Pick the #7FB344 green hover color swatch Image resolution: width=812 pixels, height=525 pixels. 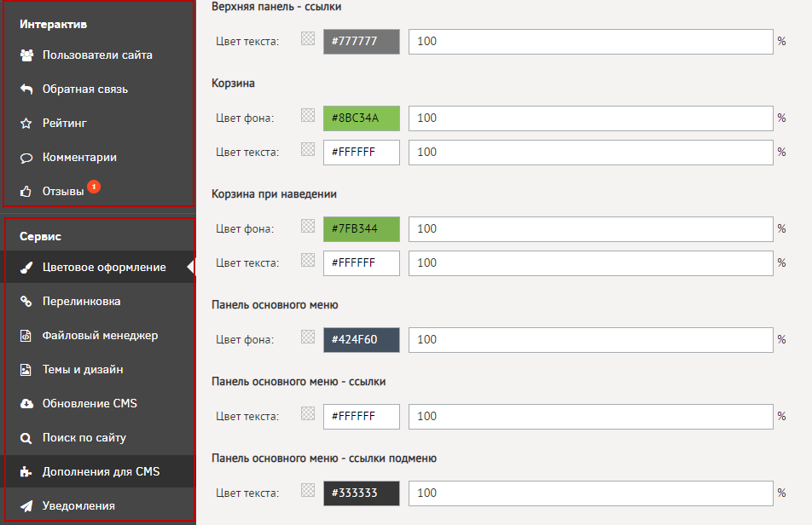362,228
